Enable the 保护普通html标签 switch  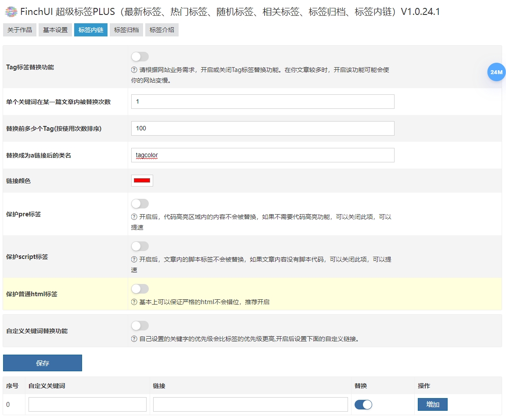click(140, 289)
